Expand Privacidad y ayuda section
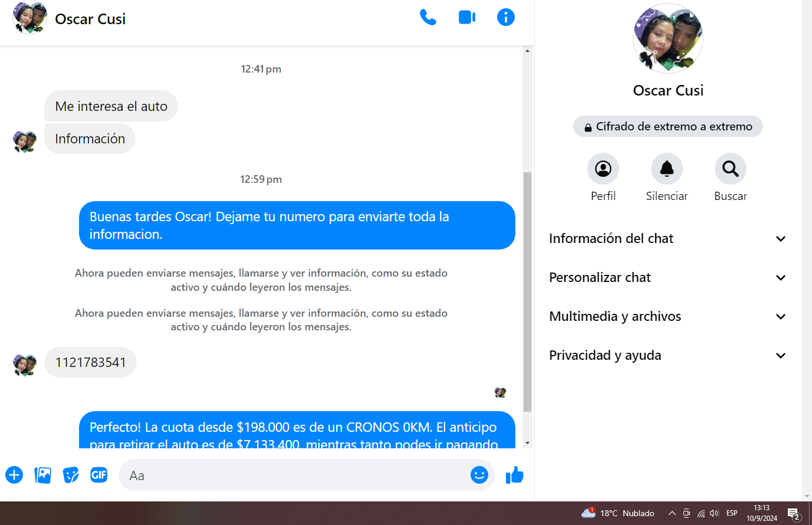Screen dimensions: 812x525 coord(668,356)
